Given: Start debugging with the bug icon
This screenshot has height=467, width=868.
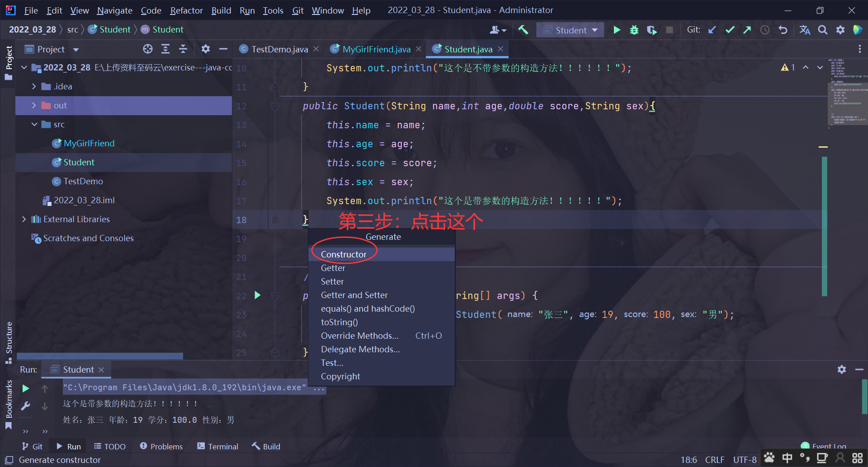Looking at the screenshot, I should (x=634, y=30).
